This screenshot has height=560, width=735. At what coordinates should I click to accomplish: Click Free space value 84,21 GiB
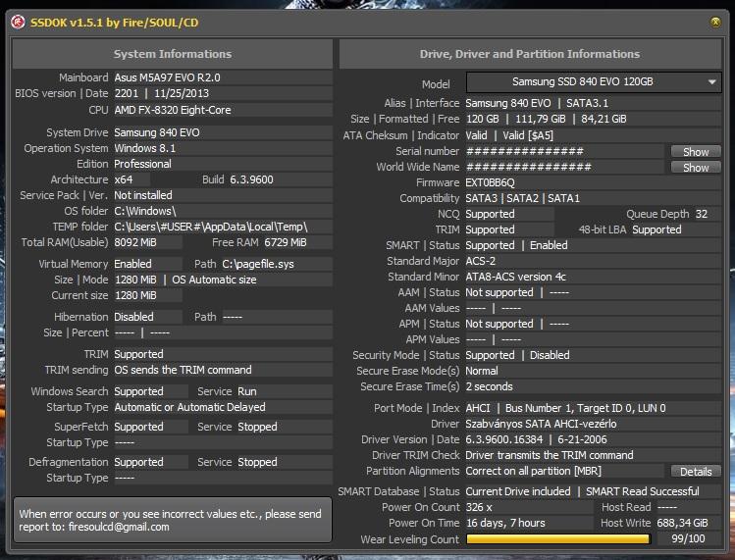coord(604,119)
